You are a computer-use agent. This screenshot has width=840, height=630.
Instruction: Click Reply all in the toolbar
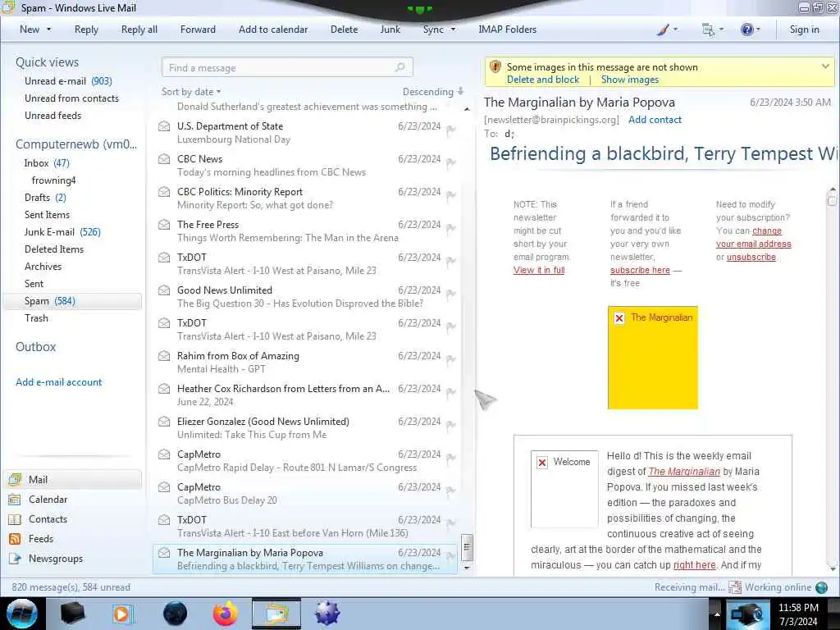pos(139,30)
